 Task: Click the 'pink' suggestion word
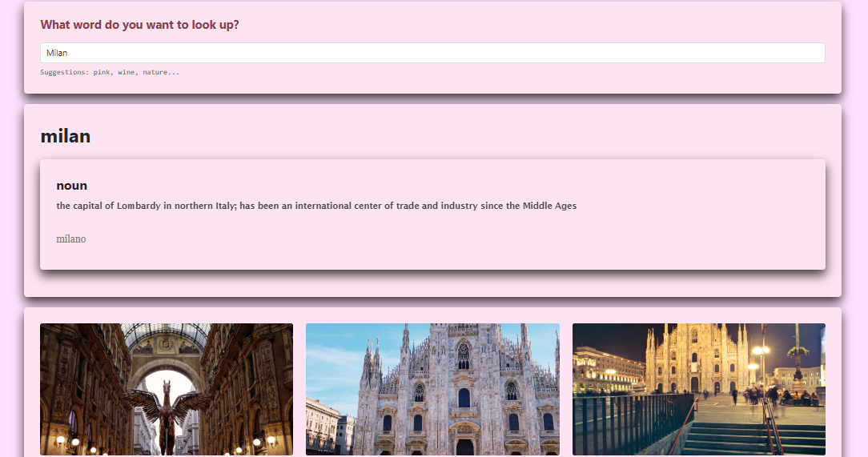point(102,72)
